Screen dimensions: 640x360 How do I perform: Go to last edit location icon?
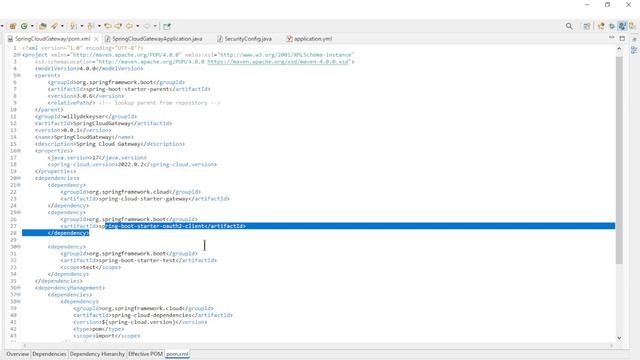click(108, 26)
